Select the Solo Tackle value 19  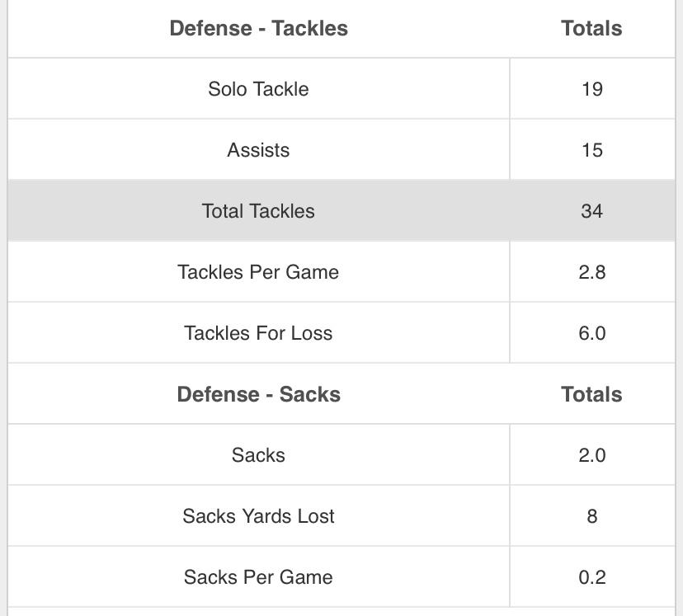pyautogui.click(x=591, y=89)
